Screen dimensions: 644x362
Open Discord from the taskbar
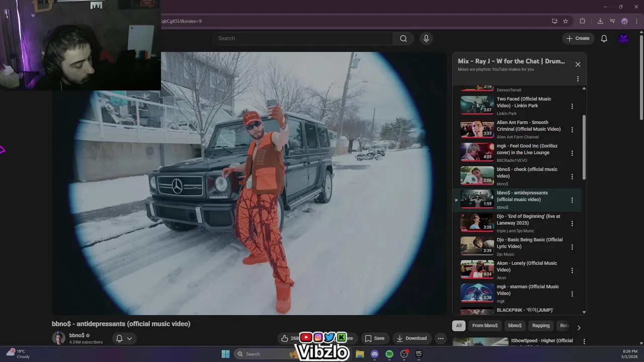[374, 354]
